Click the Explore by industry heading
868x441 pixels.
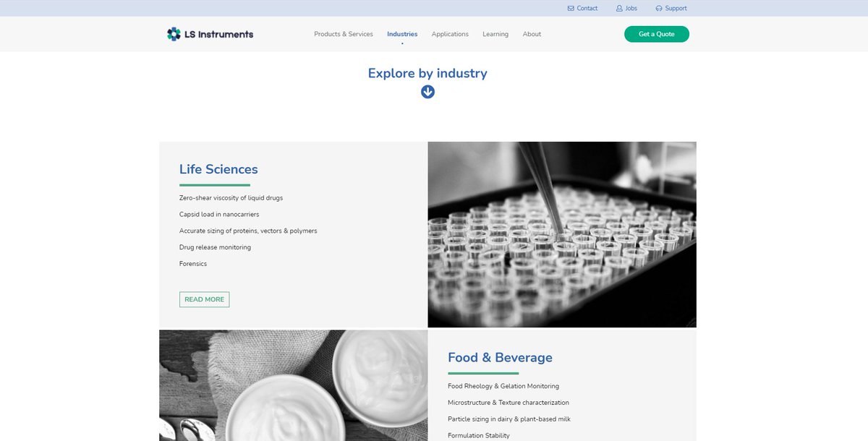click(x=427, y=73)
